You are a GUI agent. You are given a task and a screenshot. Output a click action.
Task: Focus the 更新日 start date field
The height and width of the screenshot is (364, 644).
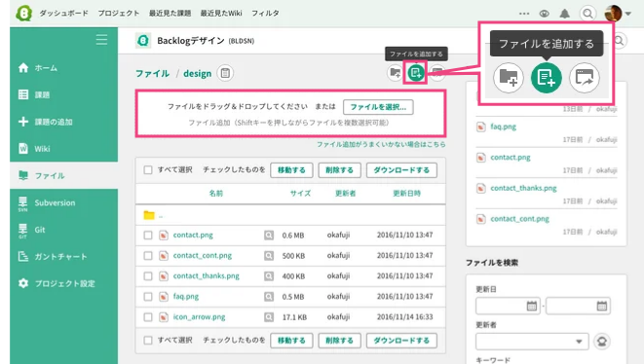[x=508, y=306]
